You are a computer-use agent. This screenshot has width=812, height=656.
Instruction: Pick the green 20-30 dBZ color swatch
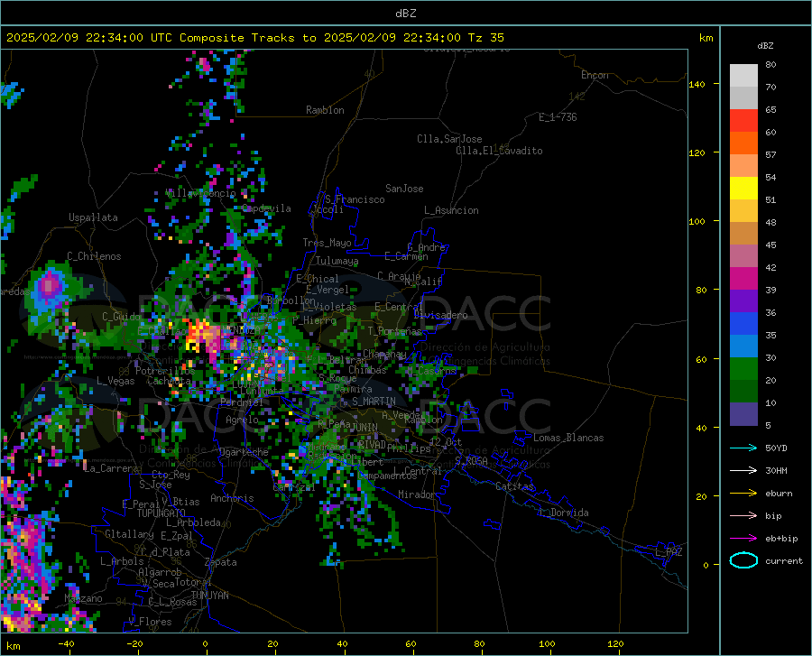click(x=743, y=369)
